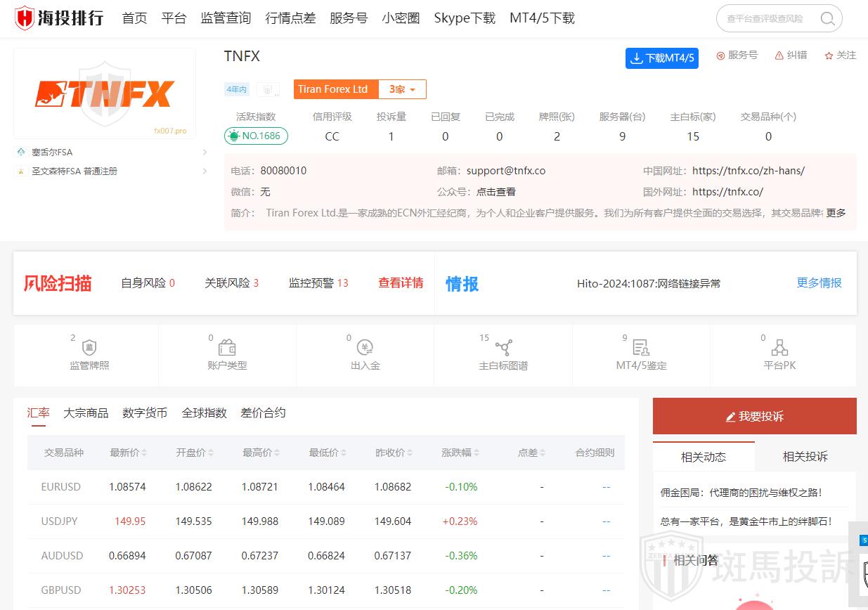Click the 下载MT4/5 button
This screenshot has height=610, width=868.
[661, 58]
